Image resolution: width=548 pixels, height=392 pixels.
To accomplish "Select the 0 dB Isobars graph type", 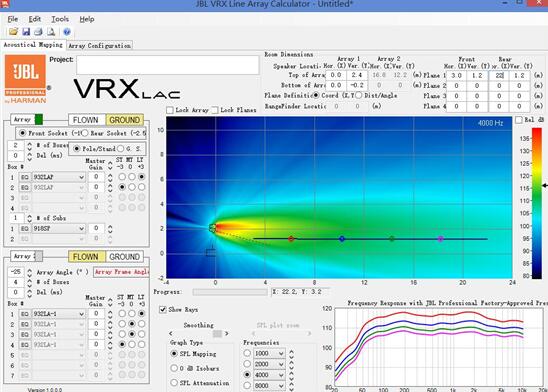I will (x=174, y=368).
